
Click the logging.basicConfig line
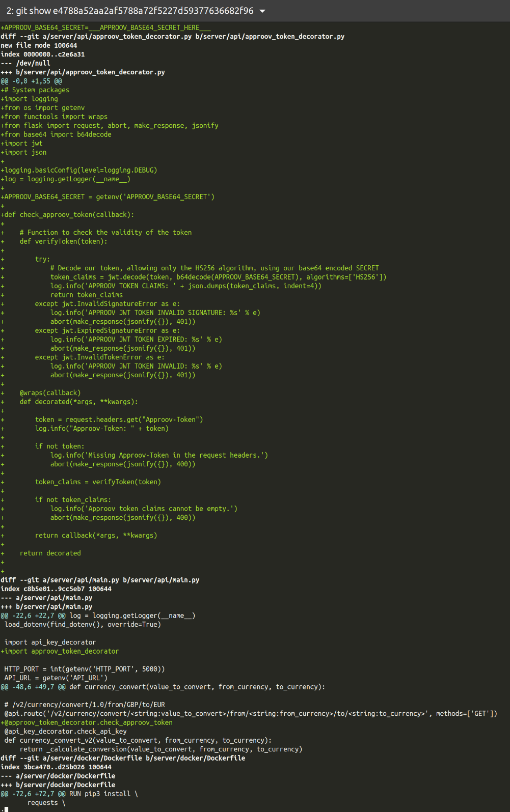(x=79, y=170)
